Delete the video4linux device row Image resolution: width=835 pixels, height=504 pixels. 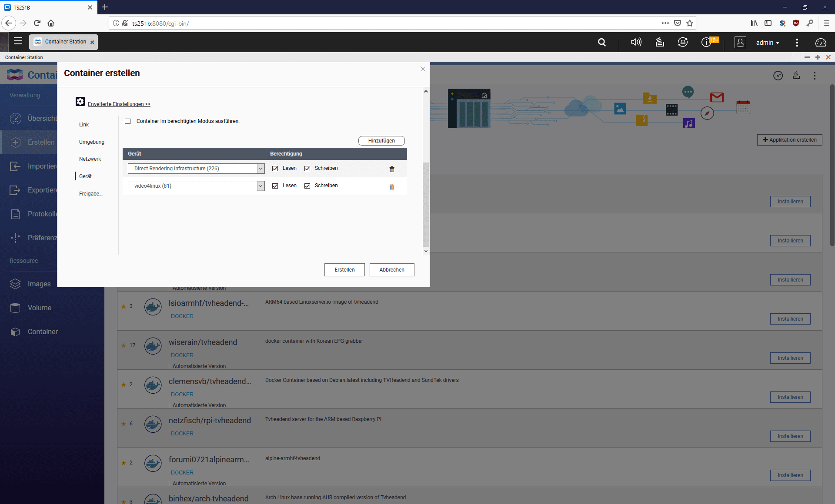392,186
